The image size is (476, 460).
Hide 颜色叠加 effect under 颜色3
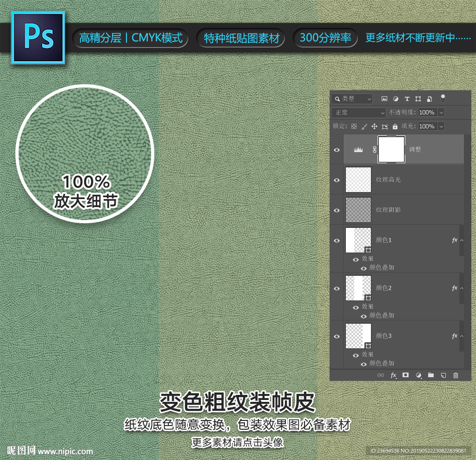click(x=364, y=364)
